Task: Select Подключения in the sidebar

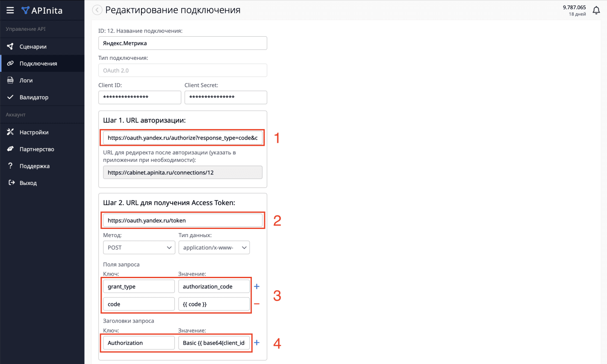Action: coord(38,64)
